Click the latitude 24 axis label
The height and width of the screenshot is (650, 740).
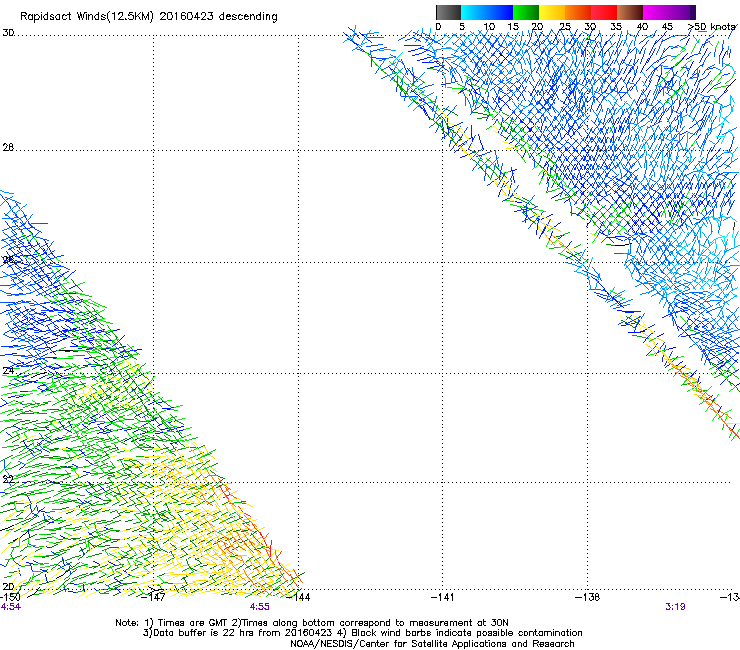(8, 371)
